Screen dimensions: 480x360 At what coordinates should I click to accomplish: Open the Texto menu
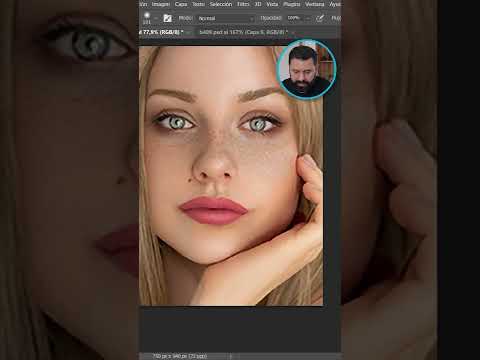[198, 4]
